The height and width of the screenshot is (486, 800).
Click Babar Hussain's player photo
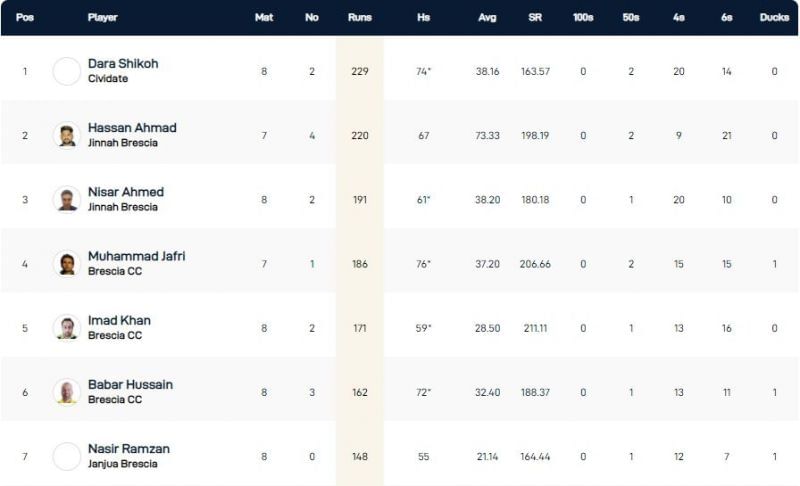tap(67, 392)
